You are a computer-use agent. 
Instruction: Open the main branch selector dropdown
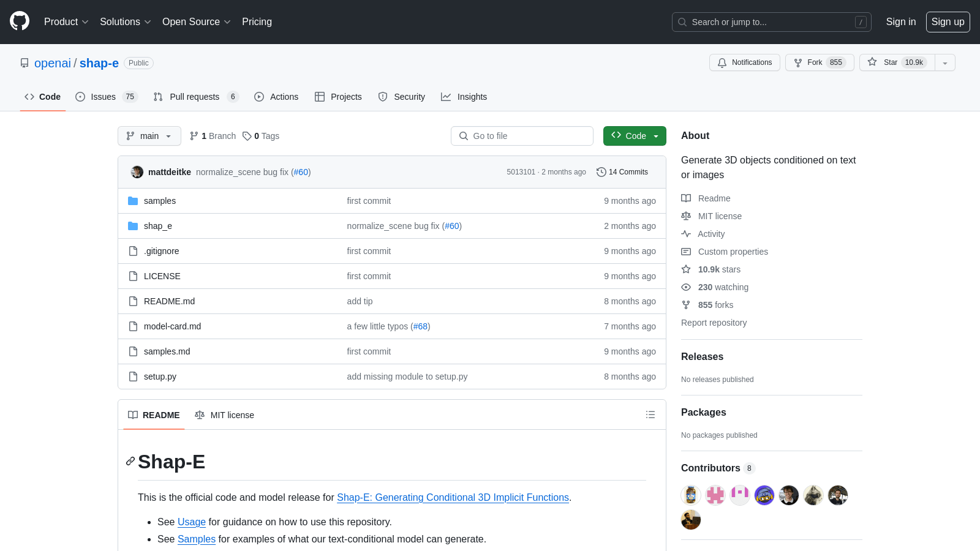149,136
